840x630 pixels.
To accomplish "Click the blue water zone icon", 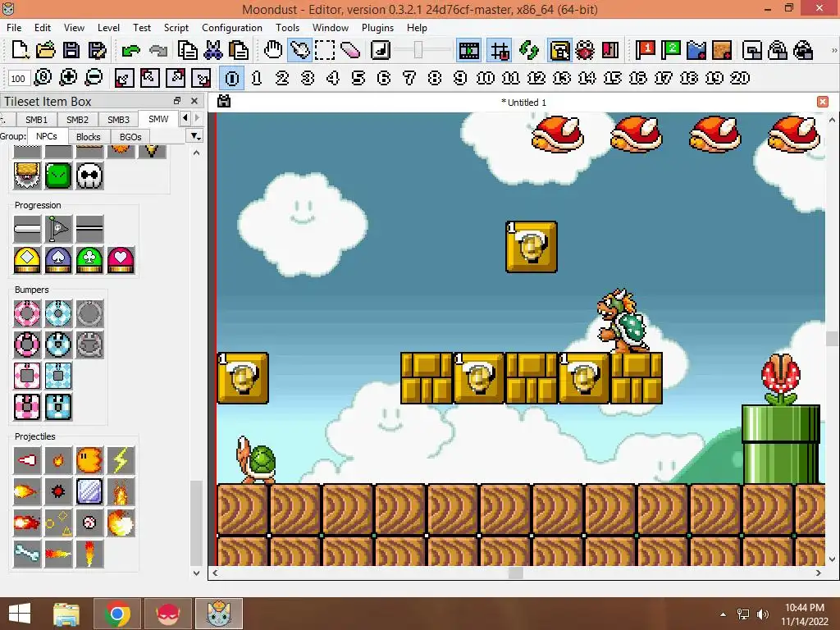I will pos(696,50).
